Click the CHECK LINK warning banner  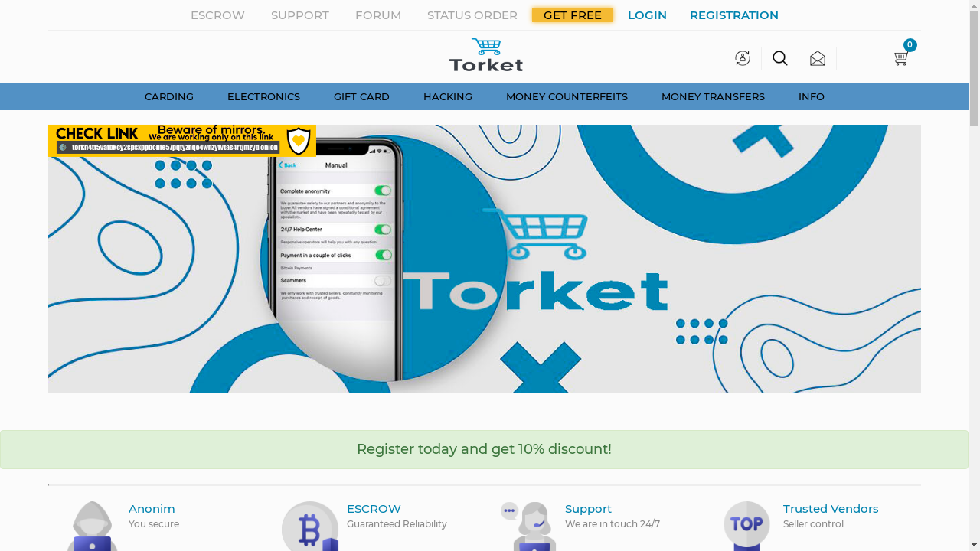pyautogui.click(x=182, y=141)
